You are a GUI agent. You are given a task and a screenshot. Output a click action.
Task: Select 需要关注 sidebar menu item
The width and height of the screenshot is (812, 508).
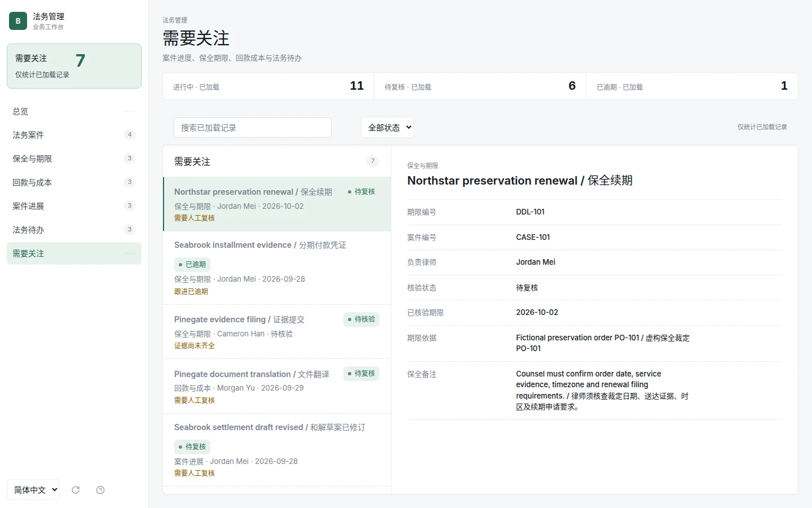74,253
